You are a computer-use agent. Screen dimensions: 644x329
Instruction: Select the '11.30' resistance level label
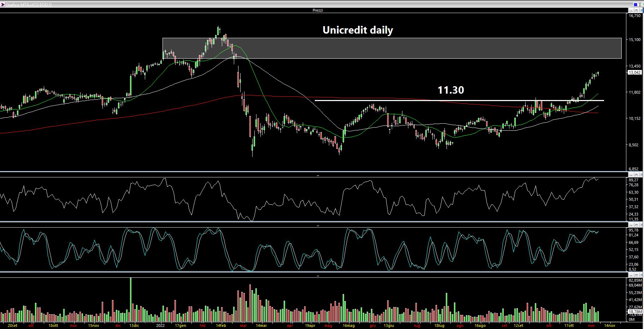pos(451,90)
